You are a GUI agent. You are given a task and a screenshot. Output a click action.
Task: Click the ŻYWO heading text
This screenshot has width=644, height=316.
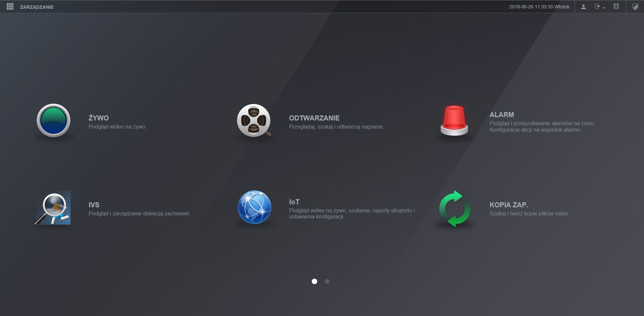(99, 118)
